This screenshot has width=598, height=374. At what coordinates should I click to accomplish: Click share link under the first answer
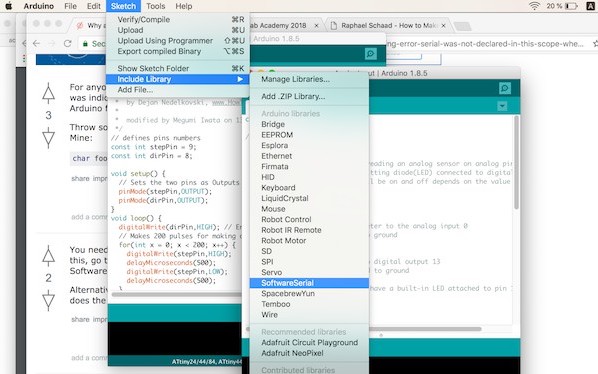tap(80, 178)
